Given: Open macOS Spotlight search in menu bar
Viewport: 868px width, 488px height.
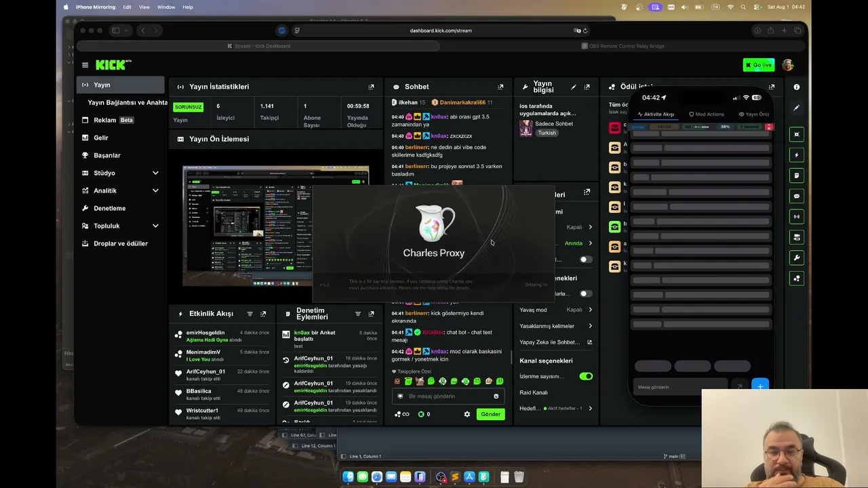Looking at the screenshot, I should pyautogui.click(x=744, y=7).
